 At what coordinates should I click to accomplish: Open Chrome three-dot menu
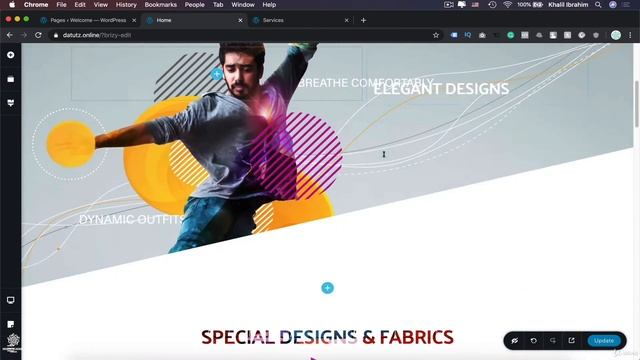point(630,35)
